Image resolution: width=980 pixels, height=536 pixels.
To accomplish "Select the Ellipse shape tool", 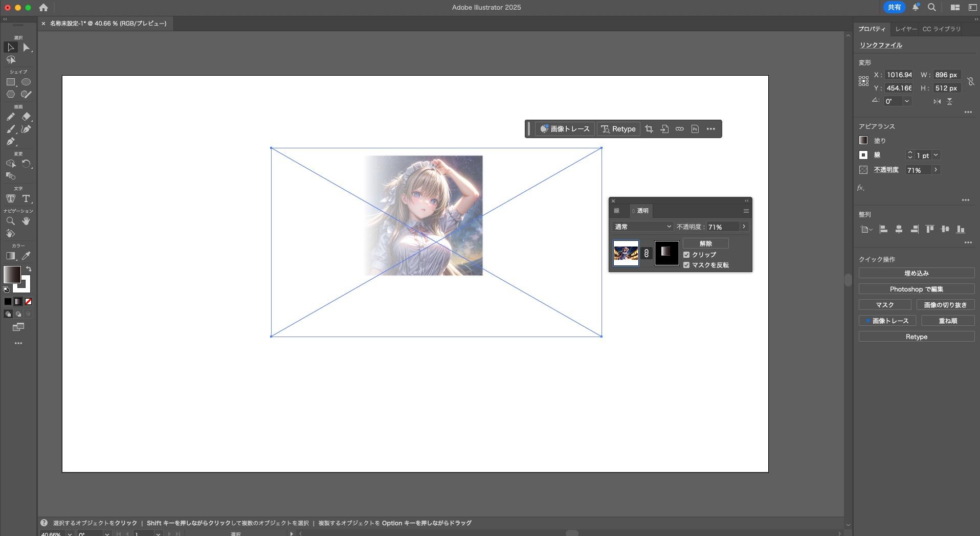I will [26, 82].
